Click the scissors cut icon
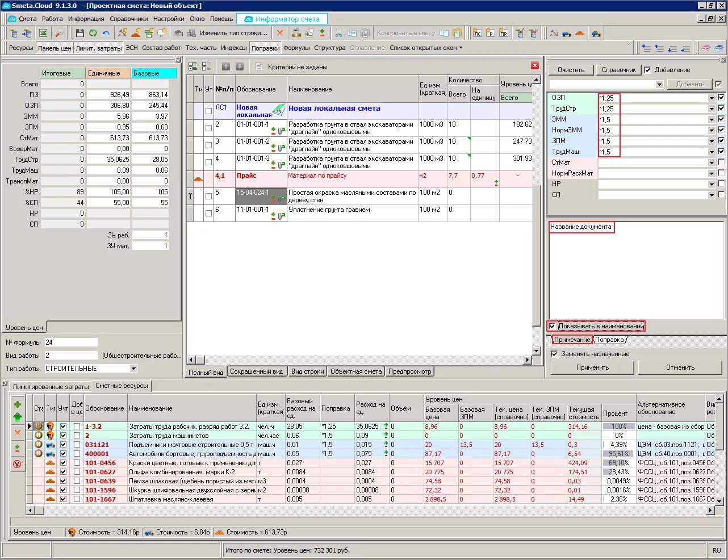728x560 pixels. coord(338,33)
